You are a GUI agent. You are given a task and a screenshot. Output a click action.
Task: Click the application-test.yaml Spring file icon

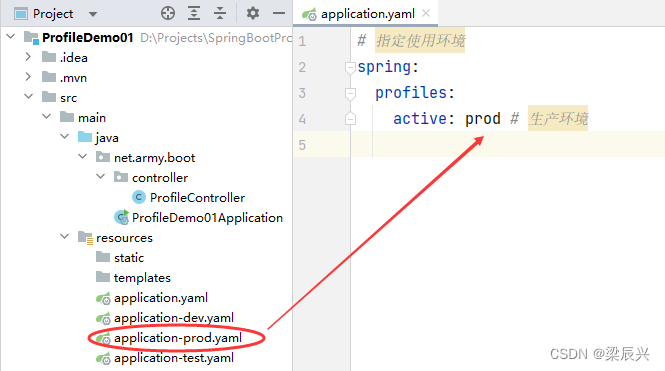[x=103, y=359]
